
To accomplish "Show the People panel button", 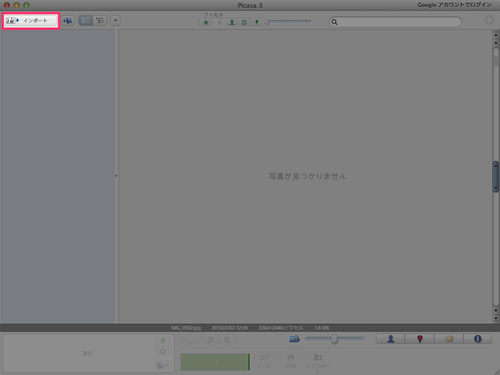I will 391,339.
